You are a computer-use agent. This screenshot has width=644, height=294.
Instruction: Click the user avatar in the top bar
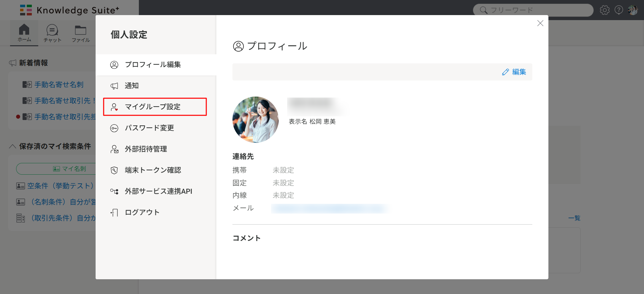point(633,10)
